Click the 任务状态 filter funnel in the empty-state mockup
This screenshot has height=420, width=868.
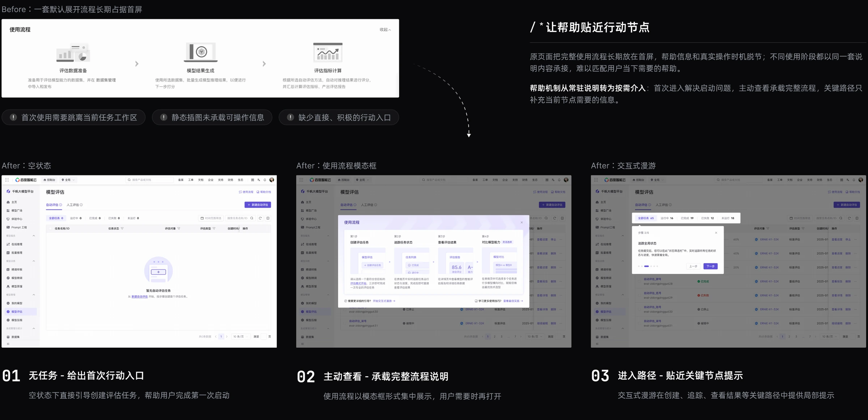[x=122, y=229]
